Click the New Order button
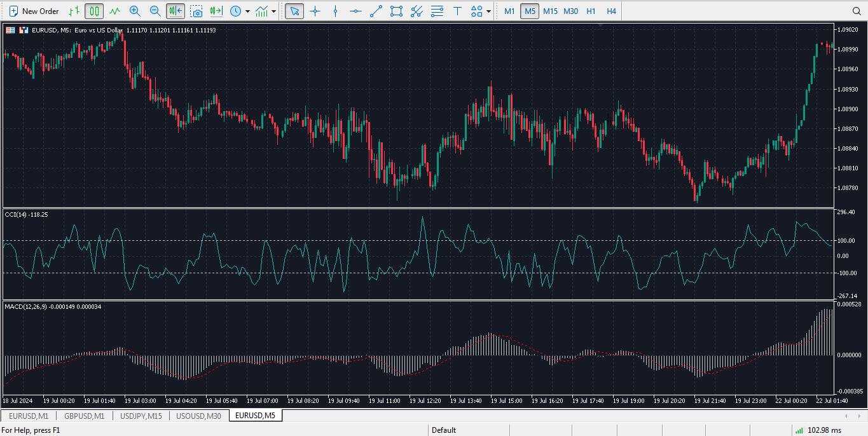868x436 pixels. [34, 11]
